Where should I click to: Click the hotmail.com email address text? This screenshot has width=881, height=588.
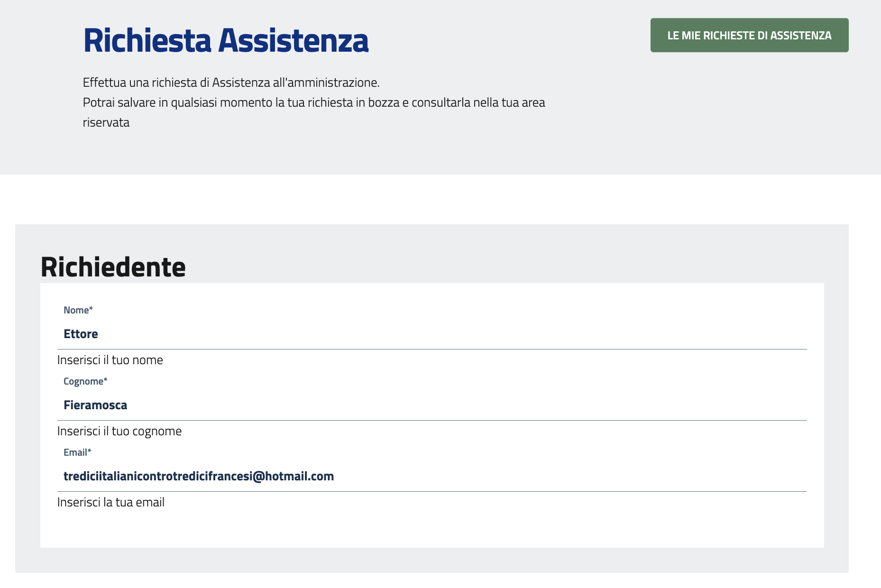(199, 476)
